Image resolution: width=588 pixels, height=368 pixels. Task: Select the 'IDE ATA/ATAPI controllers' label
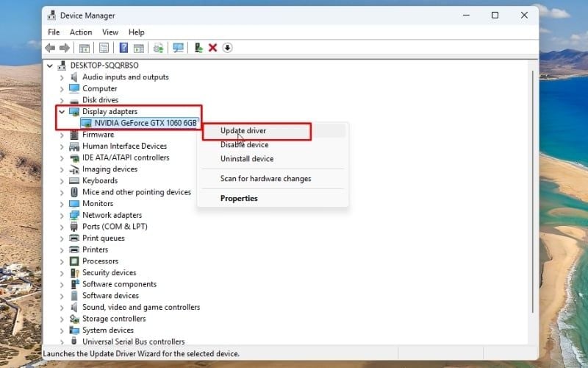point(126,158)
